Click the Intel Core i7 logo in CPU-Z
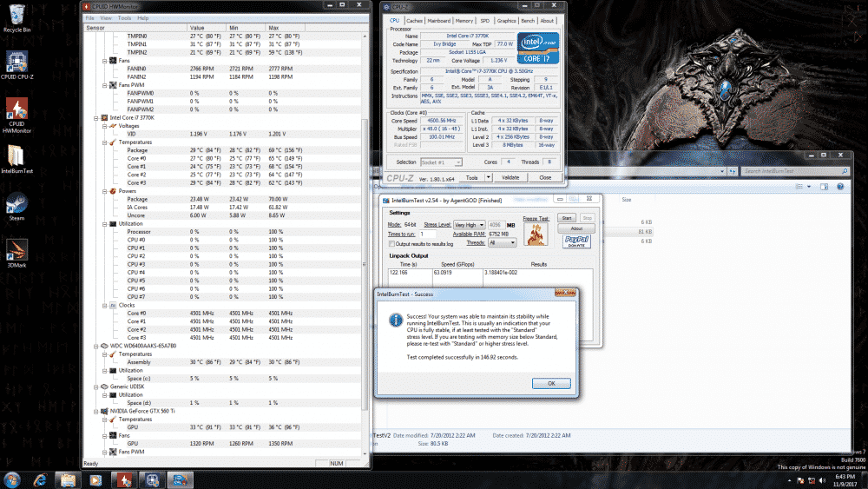Image resolution: width=868 pixels, height=489 pixels. [x=537, y=48]
